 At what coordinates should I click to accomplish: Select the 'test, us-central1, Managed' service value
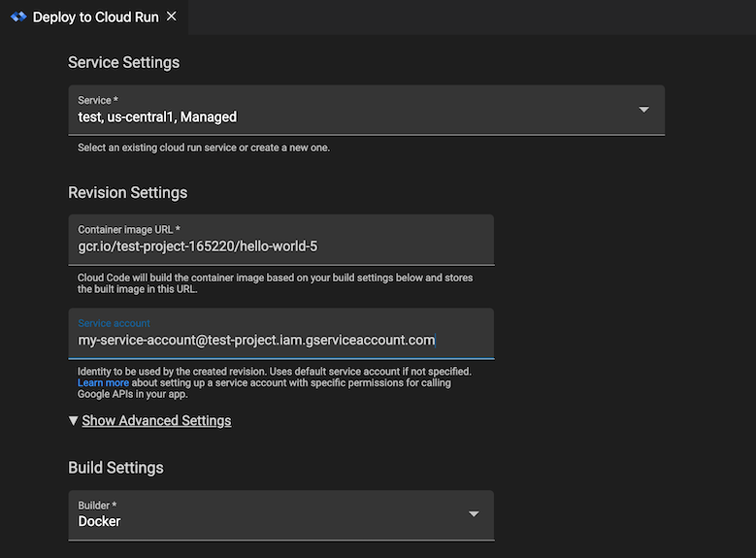point(157,117)
